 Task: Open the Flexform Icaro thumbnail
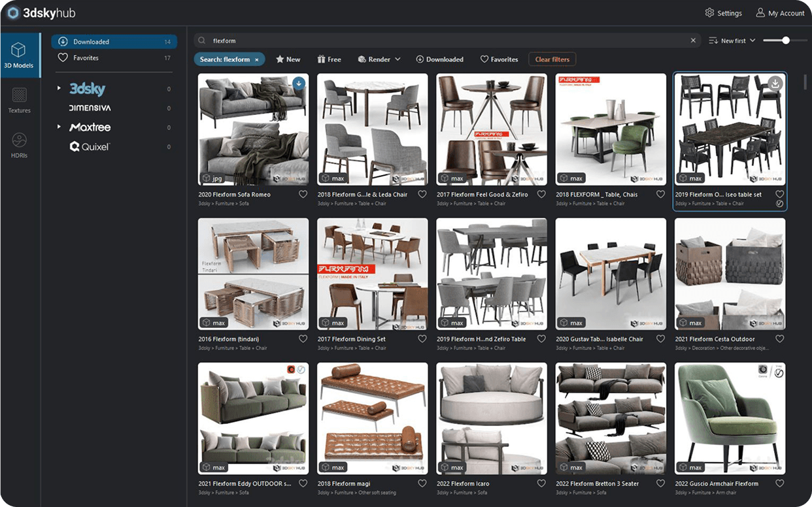coord(492,418)
